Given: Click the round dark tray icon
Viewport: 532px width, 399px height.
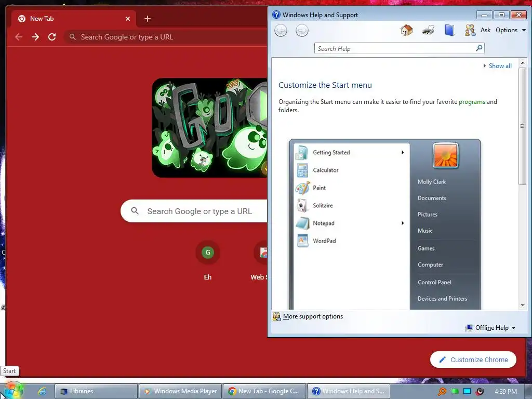Looking at the screenshot, I should coord(480,391).
